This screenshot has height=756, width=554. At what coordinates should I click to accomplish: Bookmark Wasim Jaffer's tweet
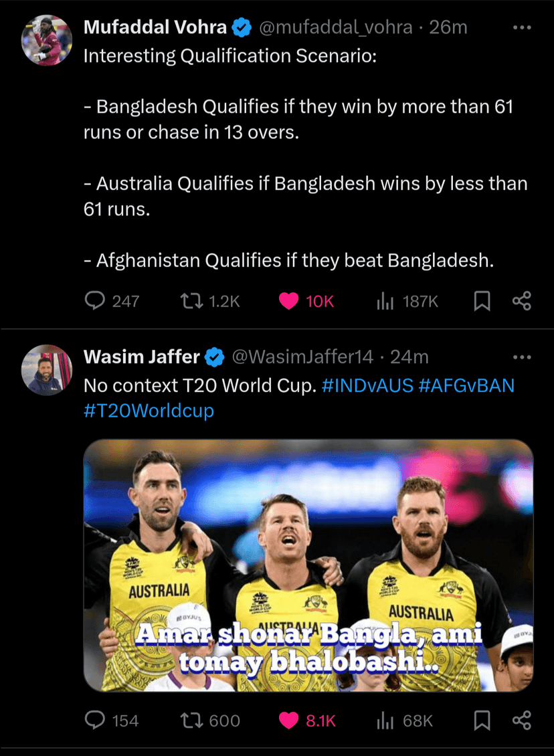482,721
